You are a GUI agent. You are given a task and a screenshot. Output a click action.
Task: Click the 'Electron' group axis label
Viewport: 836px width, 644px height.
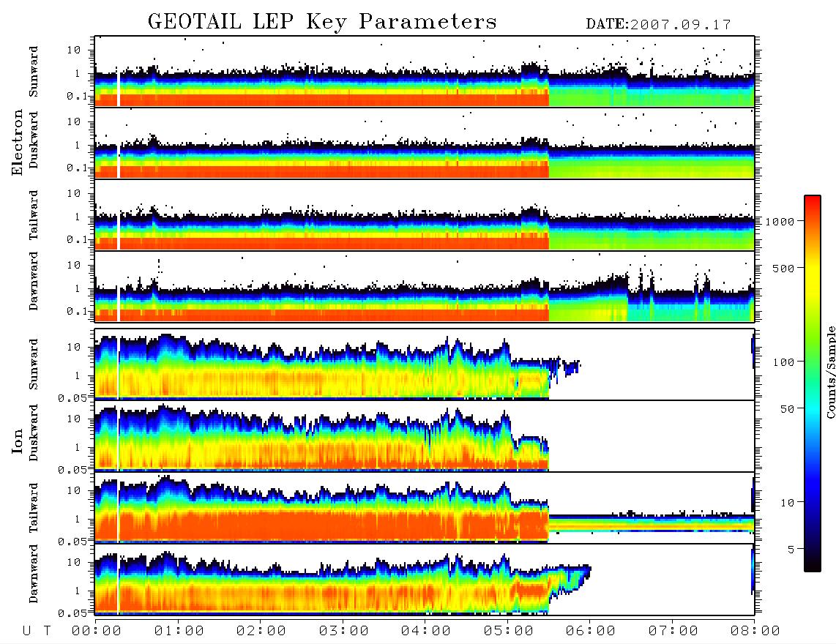point(18,142)
